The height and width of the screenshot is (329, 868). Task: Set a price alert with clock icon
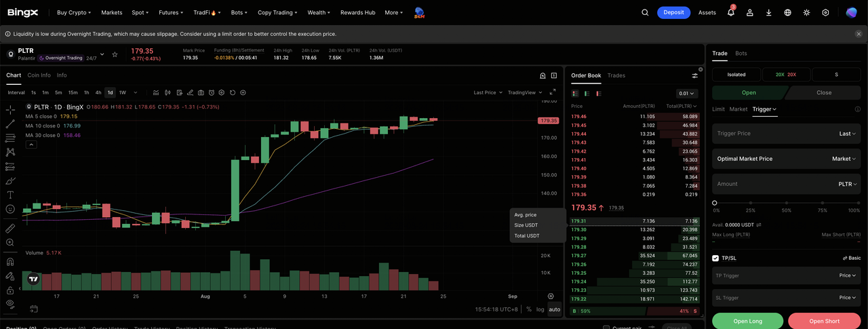click(x=212, y=92)
